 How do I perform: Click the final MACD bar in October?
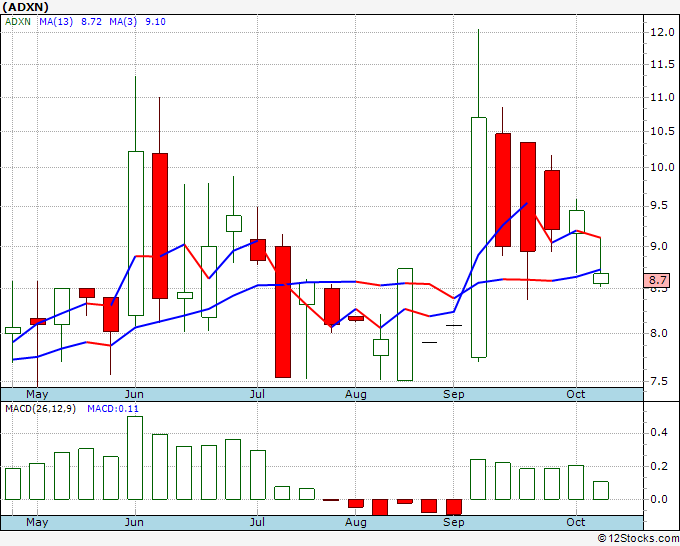pyautogui.click(x=601, y=490)
